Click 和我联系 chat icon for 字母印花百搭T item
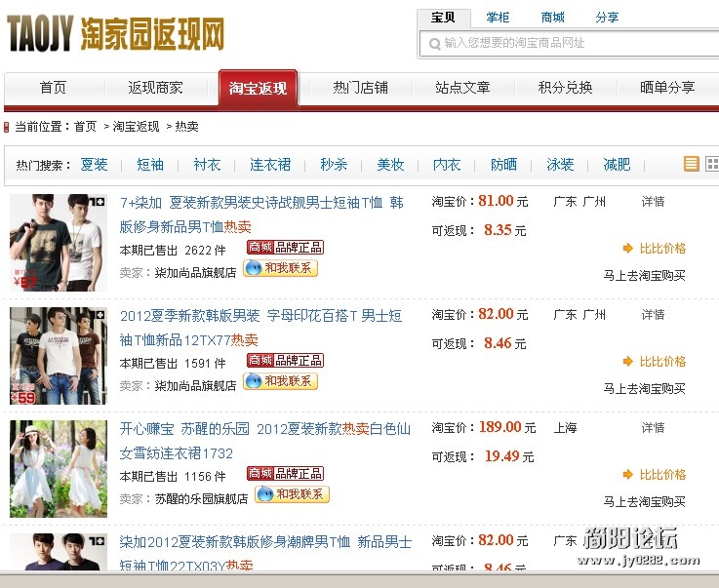The width and height of the screenshot is (719, 588). 280,381
